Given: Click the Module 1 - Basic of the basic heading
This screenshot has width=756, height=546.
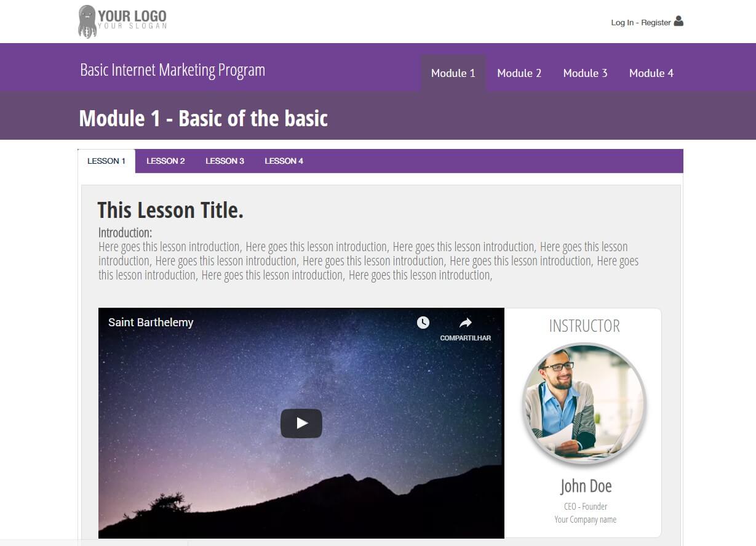Looking at the screenshot, I should point(203,118).
